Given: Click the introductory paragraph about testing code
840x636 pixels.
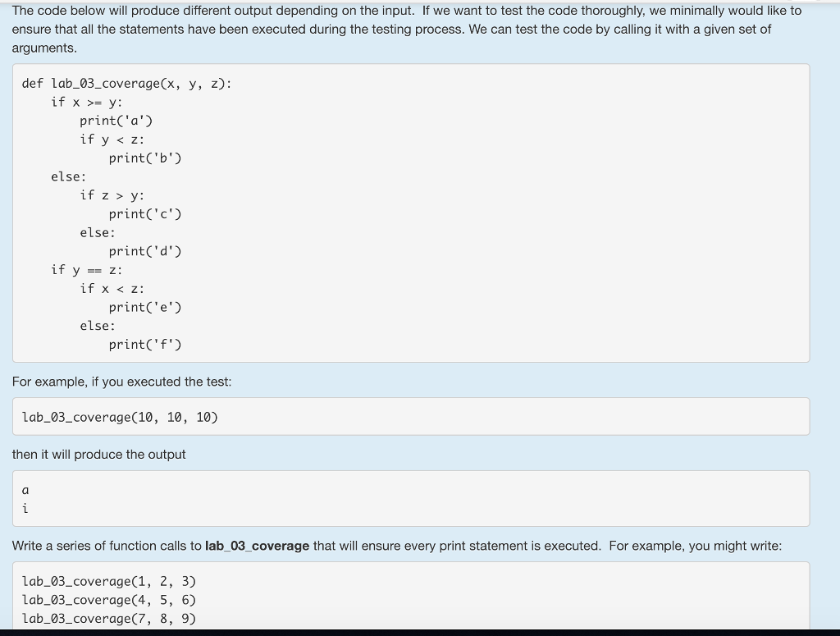Looking at the screenshot, I should point(406,29).
